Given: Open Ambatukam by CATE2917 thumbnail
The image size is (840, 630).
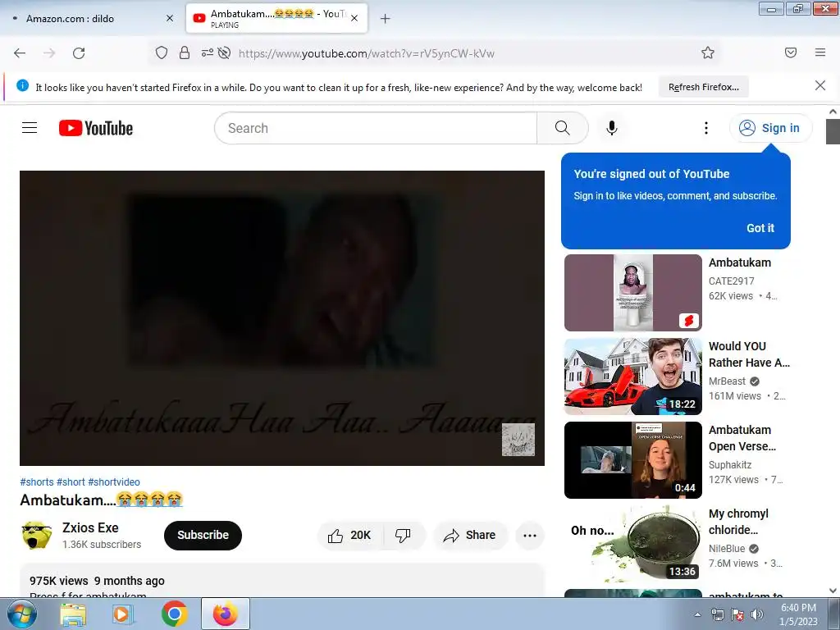Looking at the screenshot, I should coord(632,293).
